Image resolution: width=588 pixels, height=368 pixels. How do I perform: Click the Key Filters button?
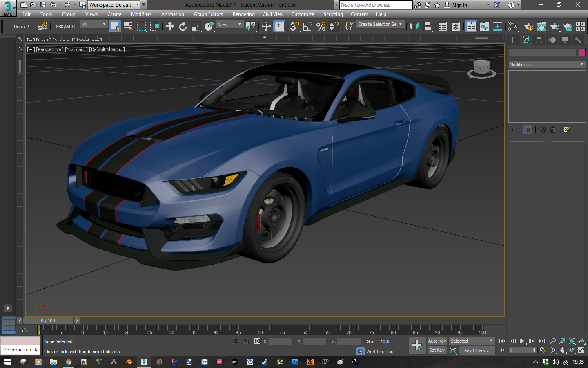coord(477,350)
